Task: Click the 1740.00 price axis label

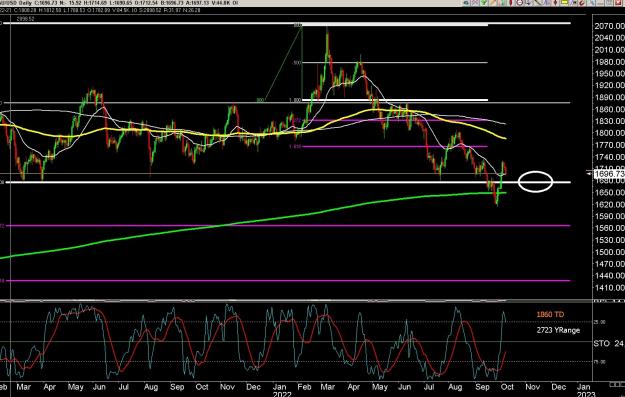Action: 609,157
